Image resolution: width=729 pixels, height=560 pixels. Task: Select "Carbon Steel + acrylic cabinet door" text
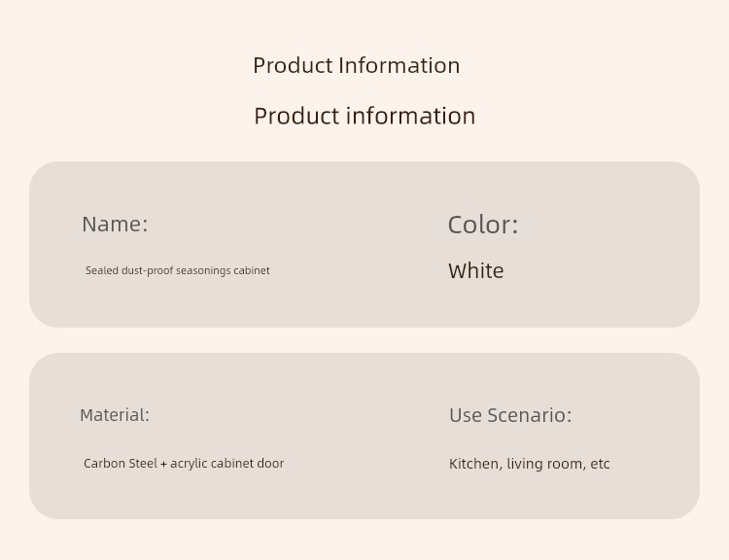coord(184,464)
